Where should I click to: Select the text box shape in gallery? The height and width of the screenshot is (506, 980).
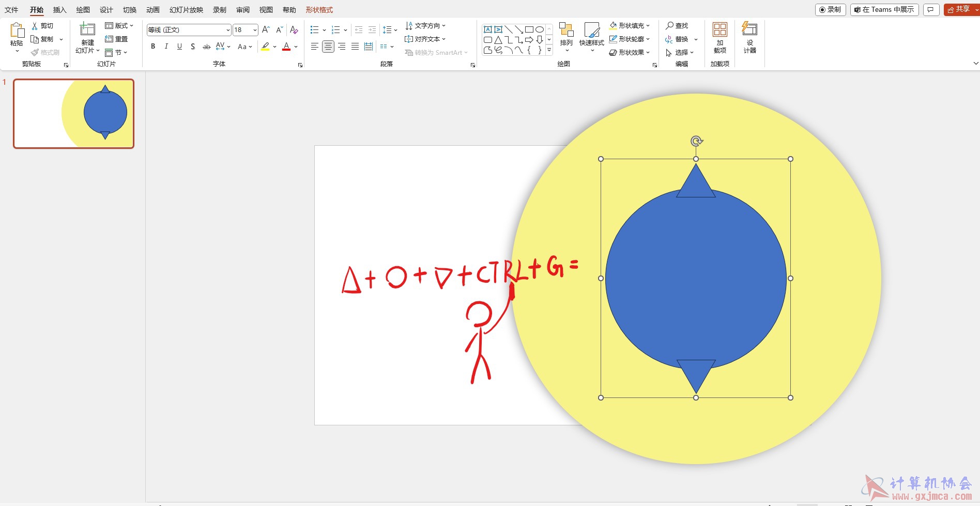[x=488, y=29]
